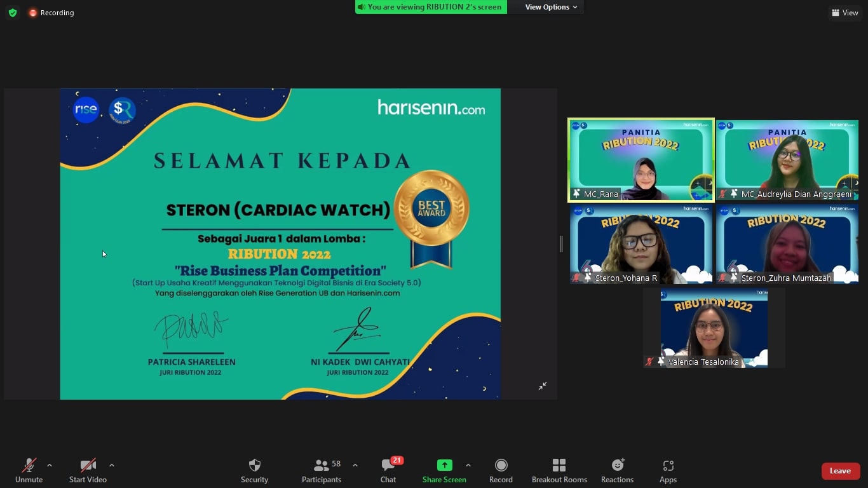The height and width of the screenshot is (488, 868).
Task: Click the participant count 58
Action: pos(336,464)
